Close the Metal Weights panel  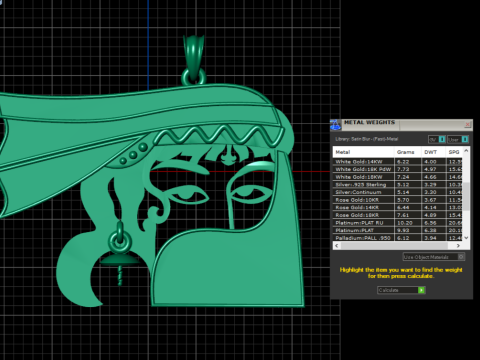click(x=467, y=124)
